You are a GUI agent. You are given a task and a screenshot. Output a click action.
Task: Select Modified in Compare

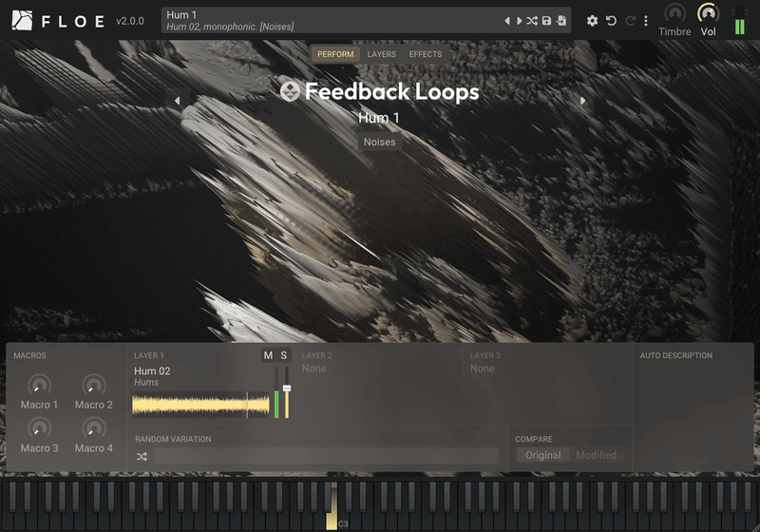(x=597, y=455)
